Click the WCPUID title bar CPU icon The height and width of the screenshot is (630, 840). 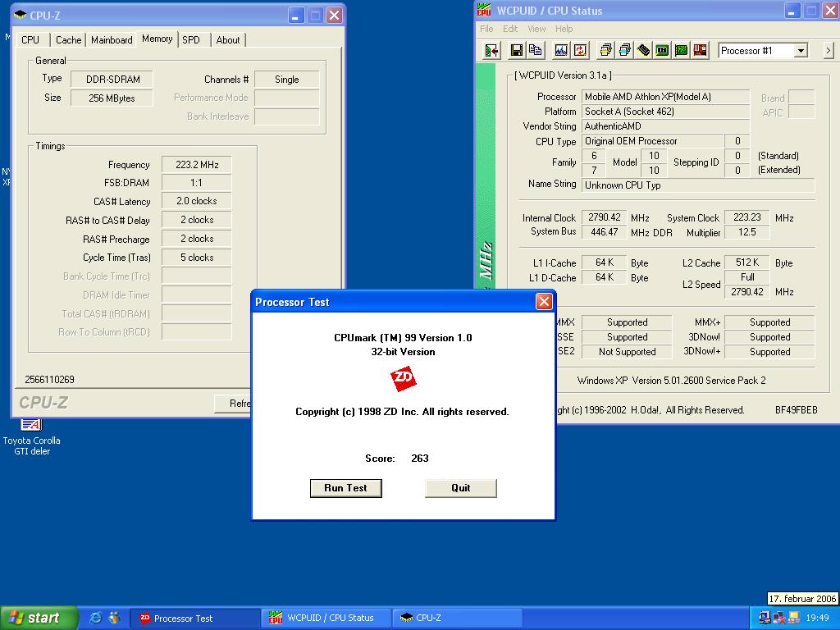(484, 10)
